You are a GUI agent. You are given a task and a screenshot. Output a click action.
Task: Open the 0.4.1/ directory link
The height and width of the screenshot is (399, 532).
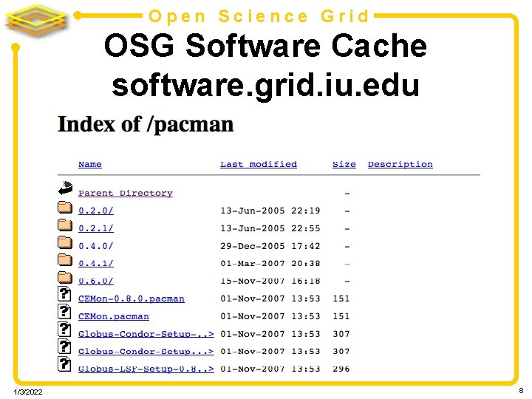coord(96,263)
